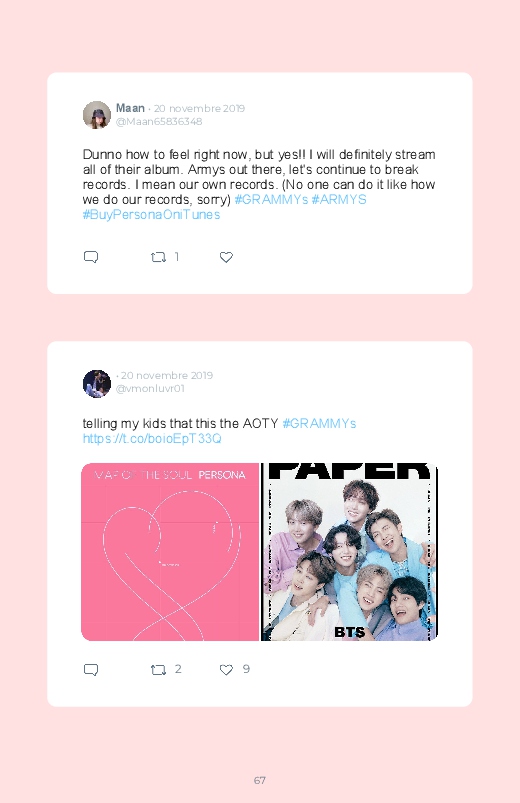The height and width of the screenshot is (803, 520).
Task: Open the vmonluvr01 profile avatar
Action: pyautogui.click(x=97, y=384)
